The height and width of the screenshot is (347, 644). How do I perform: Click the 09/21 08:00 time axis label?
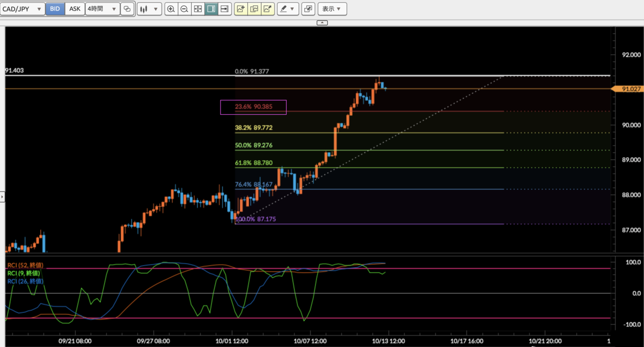tap(76, 341)
